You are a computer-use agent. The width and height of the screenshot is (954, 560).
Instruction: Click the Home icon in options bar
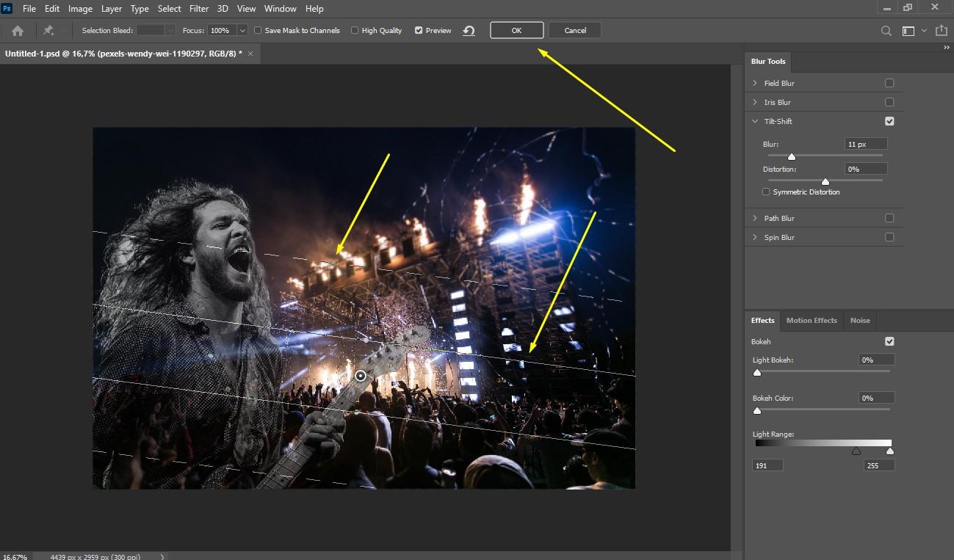coord(18,31)
